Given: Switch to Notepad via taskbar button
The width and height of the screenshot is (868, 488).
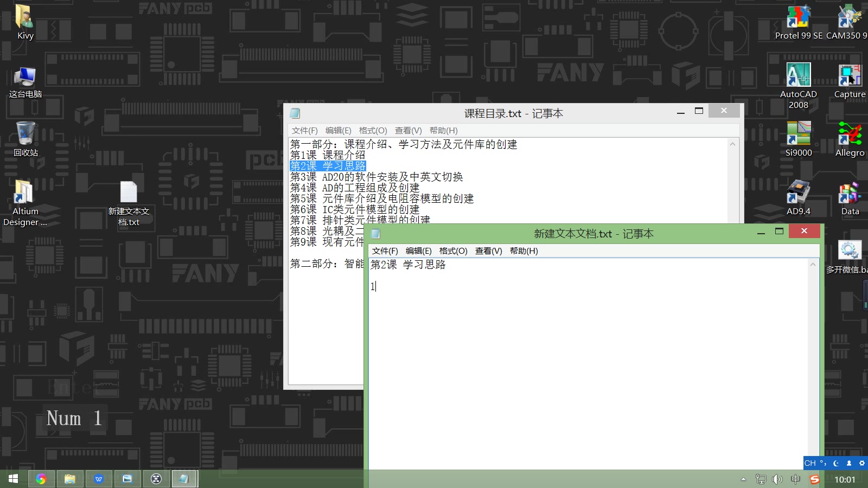Looking at the screenshot, I should pos(185,479).
